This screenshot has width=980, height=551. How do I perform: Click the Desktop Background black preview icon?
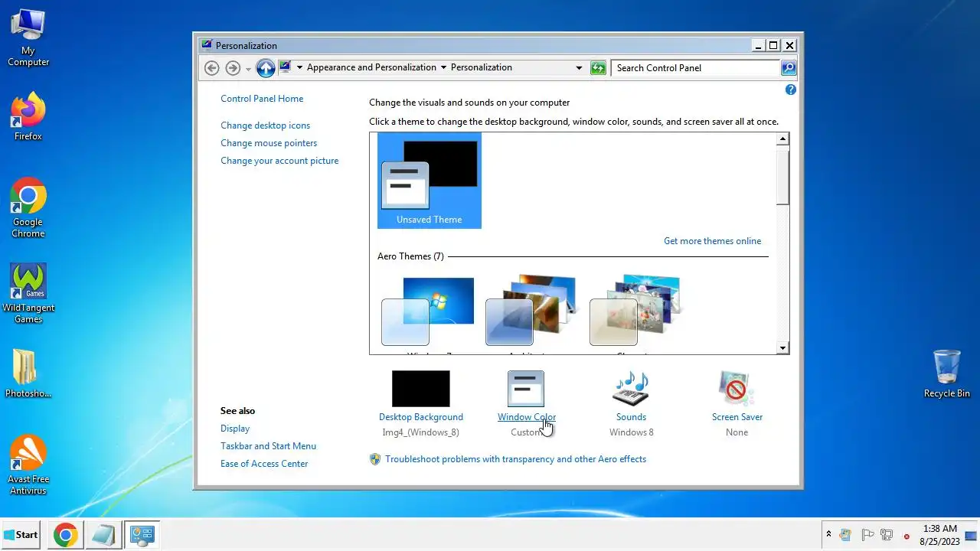pyautogui.click(x=421, y=389)
